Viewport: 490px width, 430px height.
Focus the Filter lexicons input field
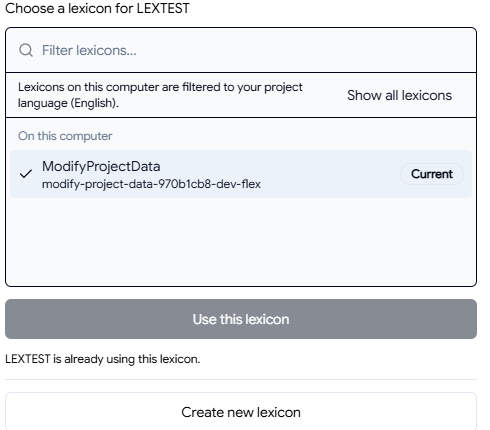click(241, 50)
